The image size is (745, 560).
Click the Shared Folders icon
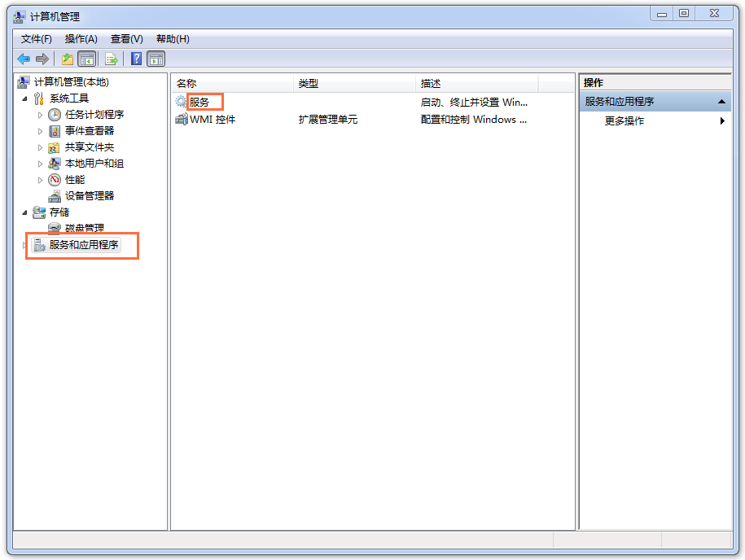click(55, 147)
